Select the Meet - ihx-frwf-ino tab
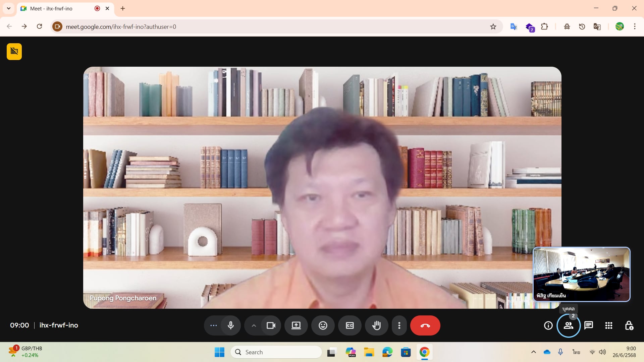644x362 pixels. [x=65, y=8]
